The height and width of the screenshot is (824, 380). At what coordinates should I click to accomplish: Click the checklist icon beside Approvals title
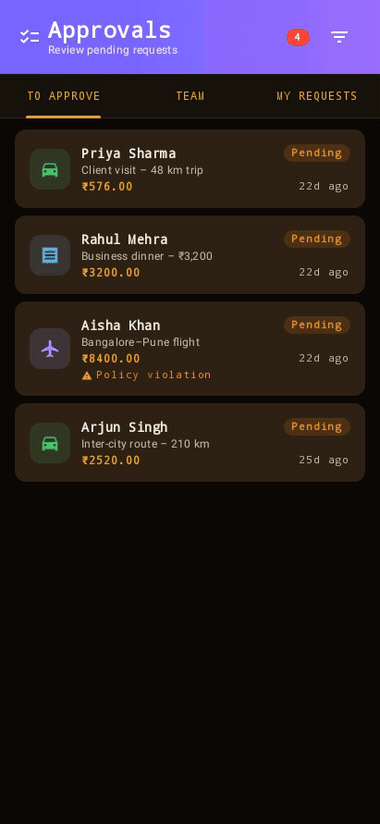(29, 37)
